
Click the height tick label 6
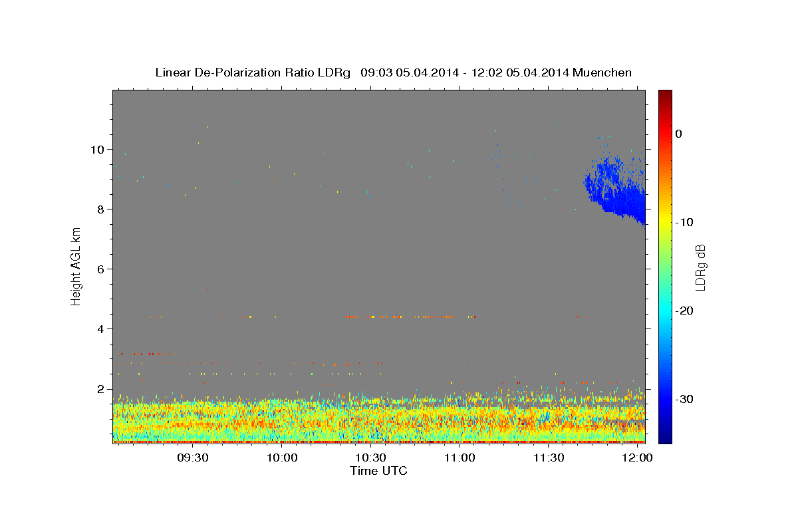[x=101, y=269]
